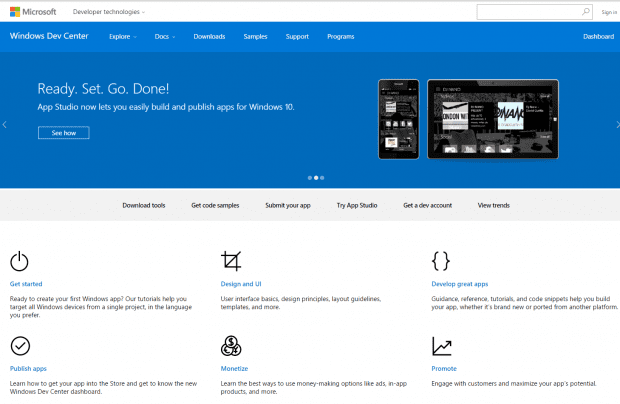Viewport: 620px width, 404px height.
Task: Click the tablet app screenshot thumbnail
Action: pos(493,119)
